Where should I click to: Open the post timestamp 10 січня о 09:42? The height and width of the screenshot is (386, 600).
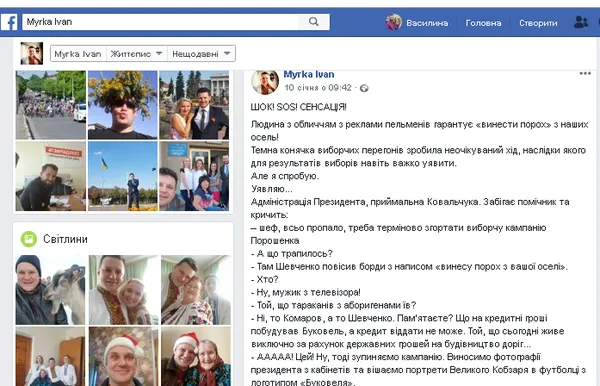coord(318,88)
